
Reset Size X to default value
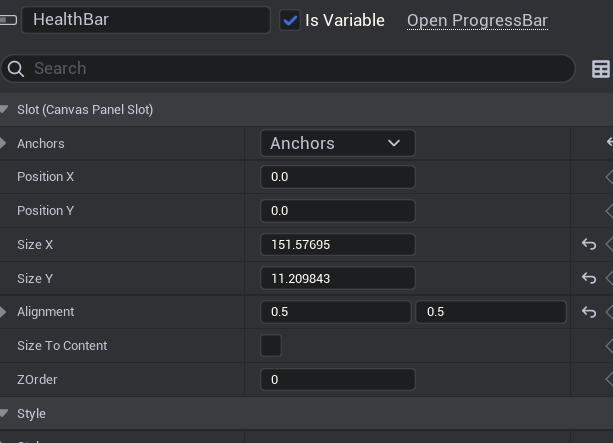pyautogui.click(x=589, y=245)
